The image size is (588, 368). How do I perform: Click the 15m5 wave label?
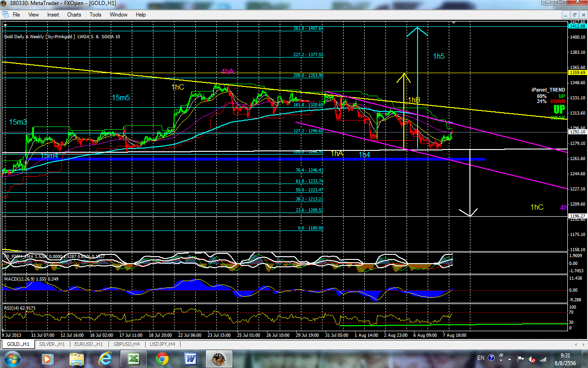coord(121,98)
